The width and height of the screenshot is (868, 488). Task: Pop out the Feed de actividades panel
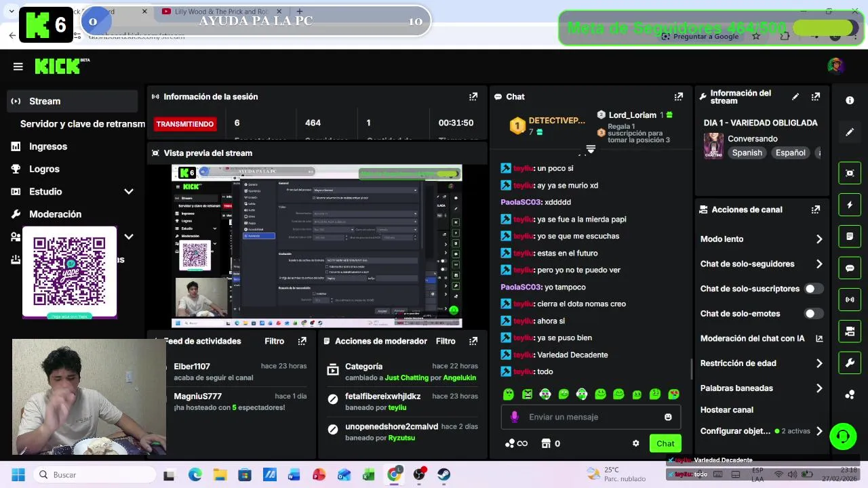302,341
